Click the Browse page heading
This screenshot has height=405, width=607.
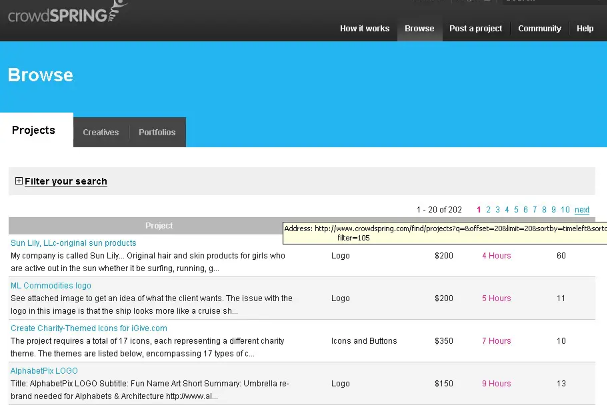(40, 75)
